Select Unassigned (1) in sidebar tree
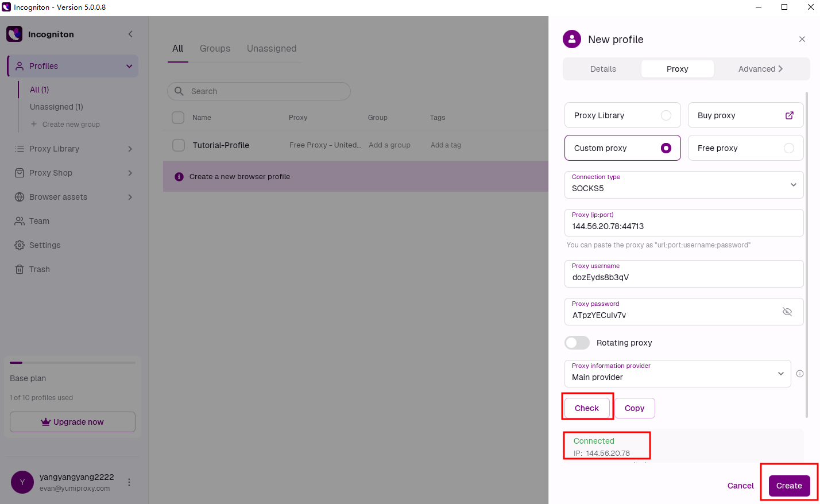Screen dimensions: 820x504 56,107
